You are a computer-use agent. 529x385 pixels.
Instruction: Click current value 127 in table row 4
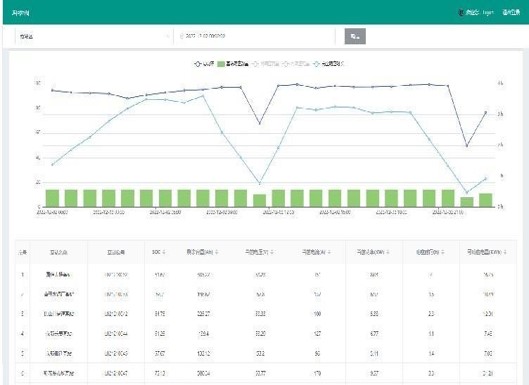(317, 334)
